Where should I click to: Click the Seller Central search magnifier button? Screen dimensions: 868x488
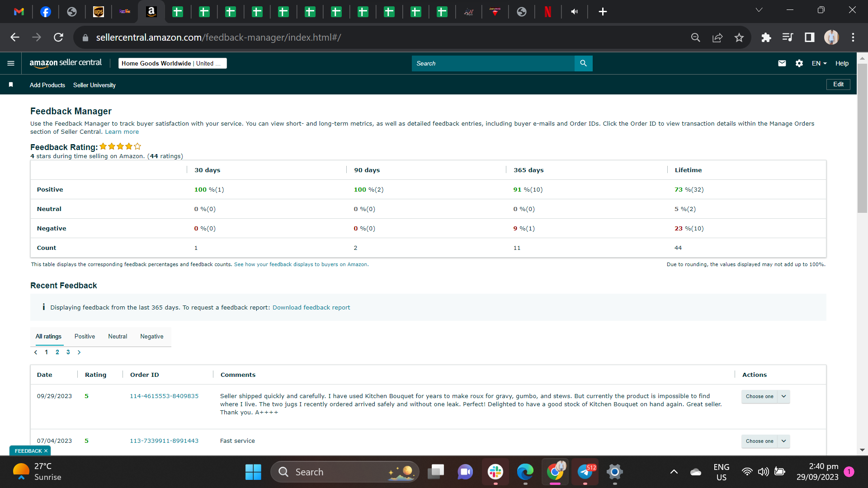(583, 63)
